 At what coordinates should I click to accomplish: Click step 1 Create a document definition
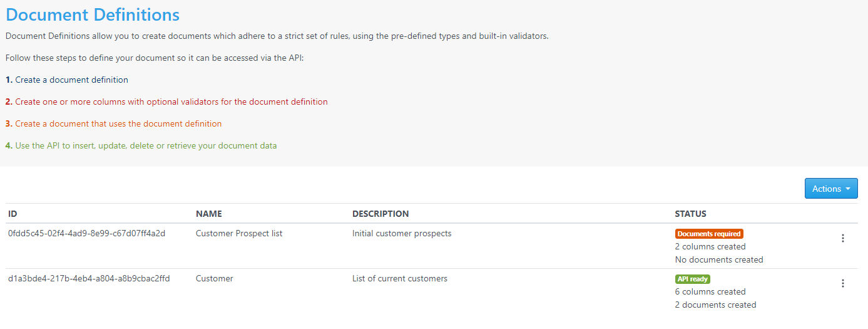67,80
